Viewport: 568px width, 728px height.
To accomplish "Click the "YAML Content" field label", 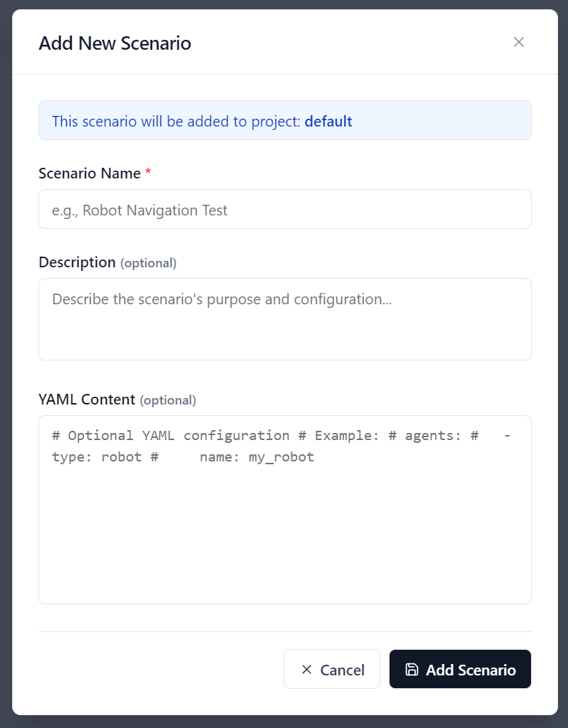I will click(x=87, y=400).
